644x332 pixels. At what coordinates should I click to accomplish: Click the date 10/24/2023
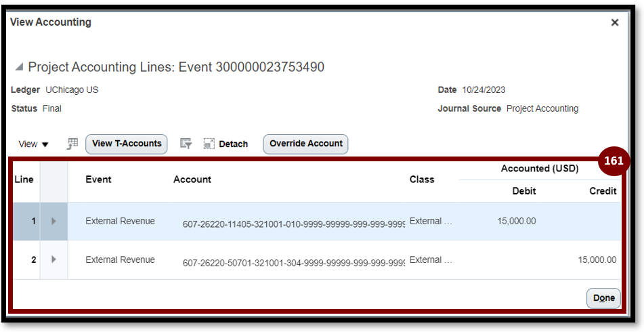(484, 90)
